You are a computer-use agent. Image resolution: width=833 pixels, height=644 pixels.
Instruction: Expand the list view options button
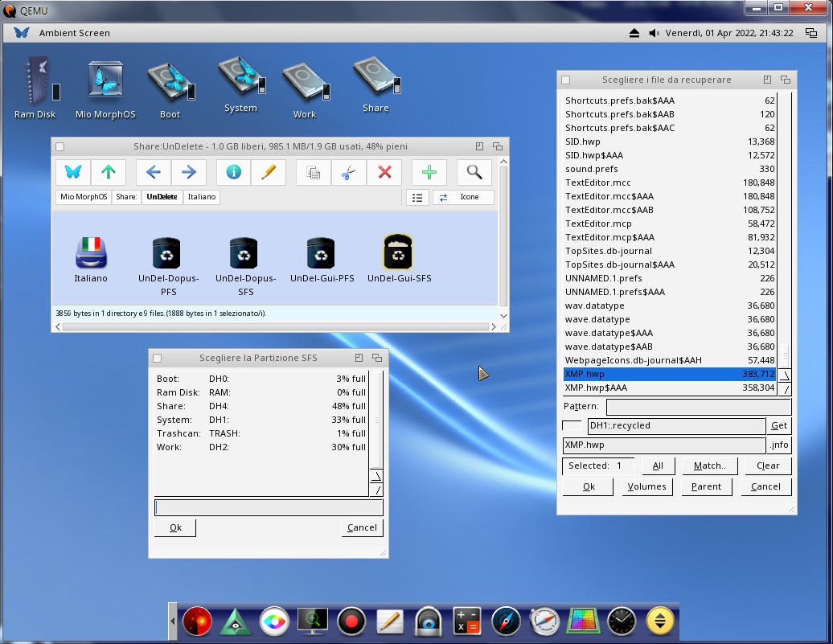pyautogui.click(x=417, y=197)
